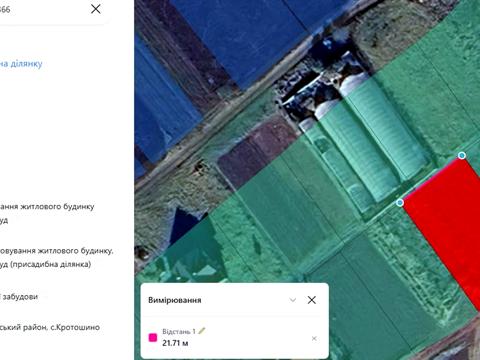Click the 21.71 м distance value
This screenshot has width=480, height=360.
coord(175,343)
